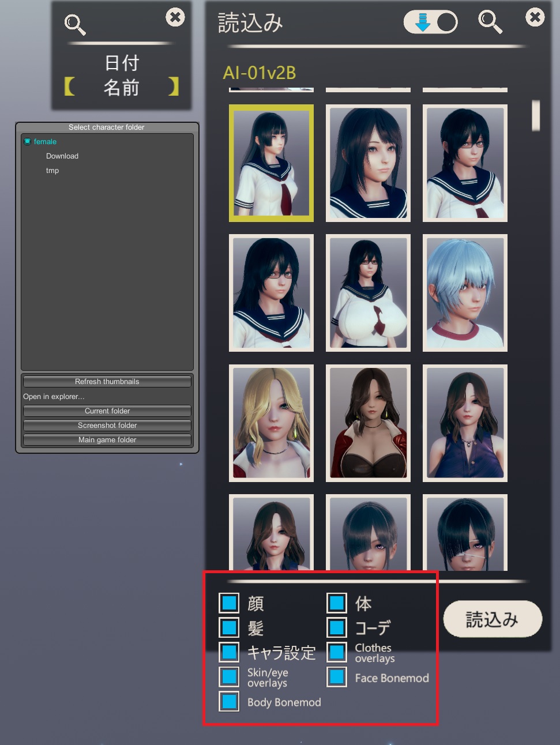This screenshot has height=745, width=560.
Task: Select the dark bob hair covering eye card
Action: pos(368,533)
